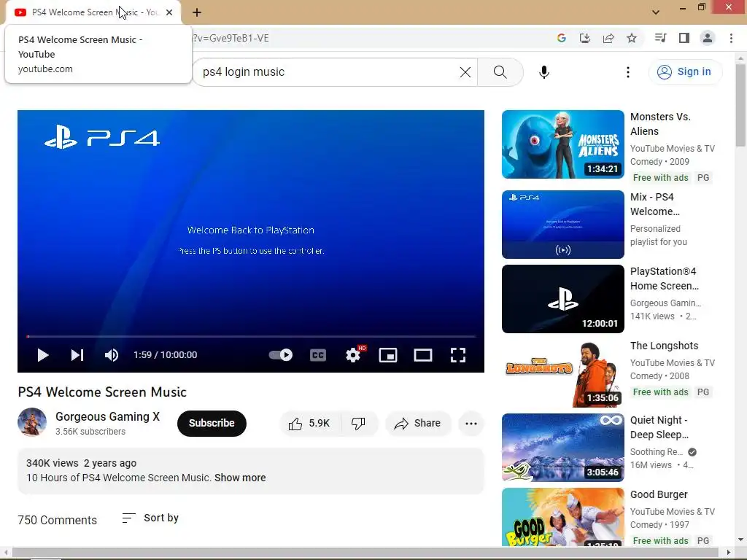This screenshot has width=747, height=560.
Task: Click the 340K views text
Action: pos(53,463)
